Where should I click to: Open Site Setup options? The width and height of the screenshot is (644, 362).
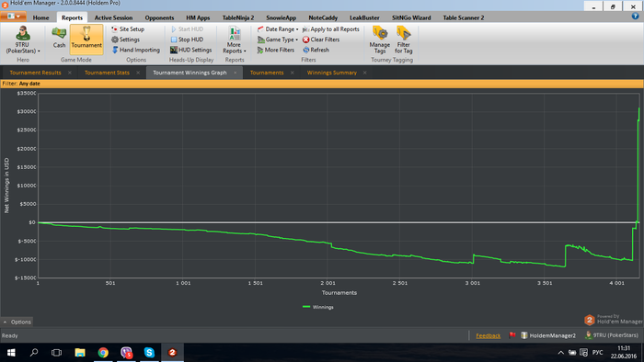[x=128, y=29]
